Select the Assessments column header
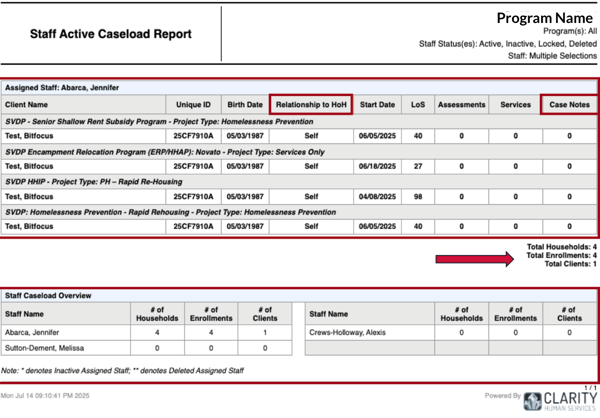This screenshot has height=418, width=600. click(460, 104)
